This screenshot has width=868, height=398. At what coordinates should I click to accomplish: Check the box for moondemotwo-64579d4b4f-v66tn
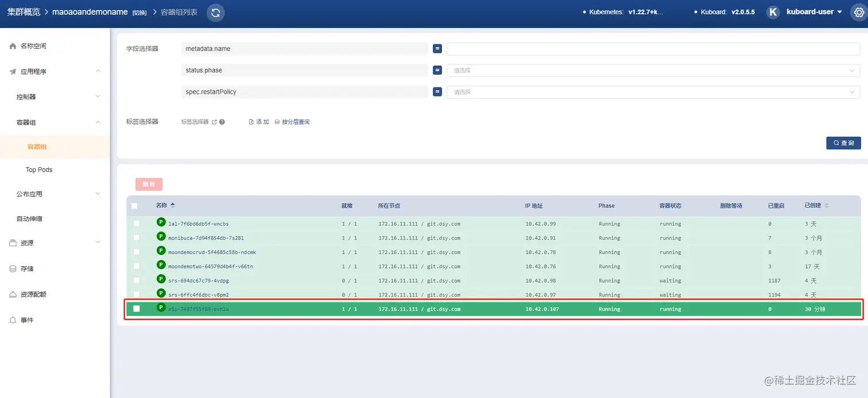(137, 266)
